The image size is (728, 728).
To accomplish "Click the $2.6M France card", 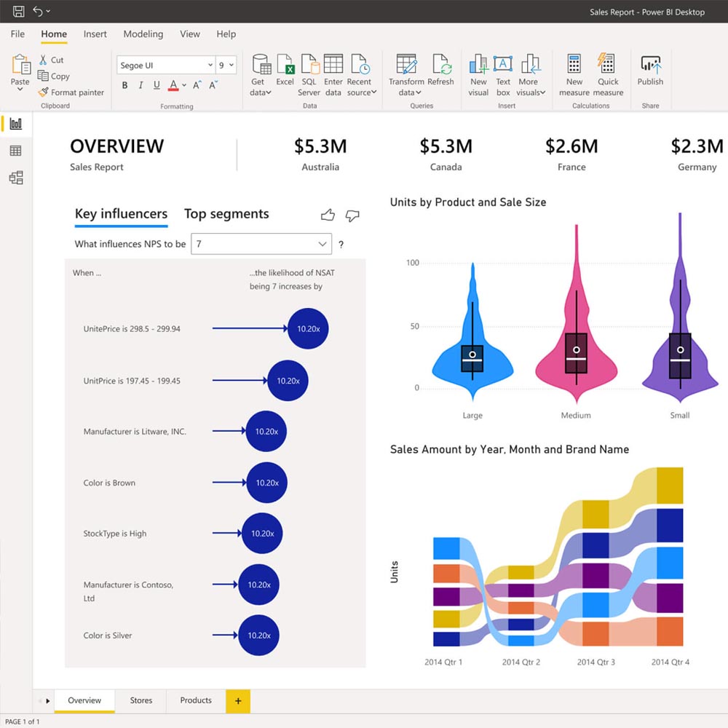I will [571, 154].
